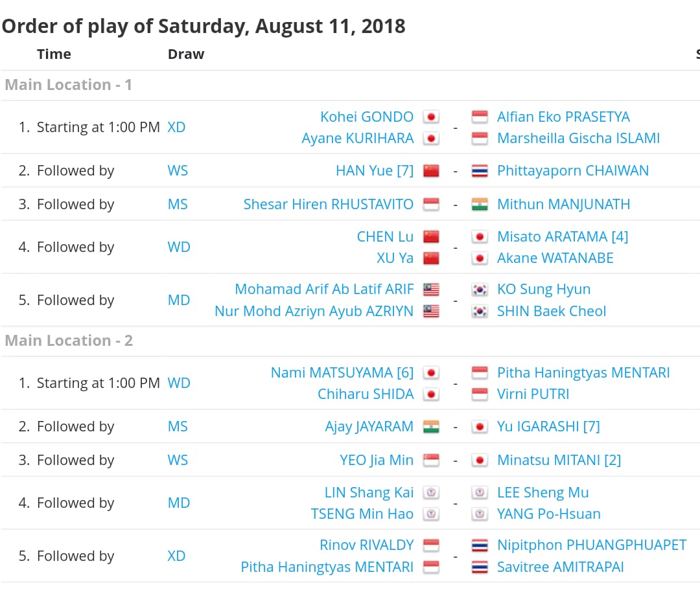Click Japan flag next to Kohei GONDO
The height and width of the screenshot is (592, 700).
click(431, 117)
